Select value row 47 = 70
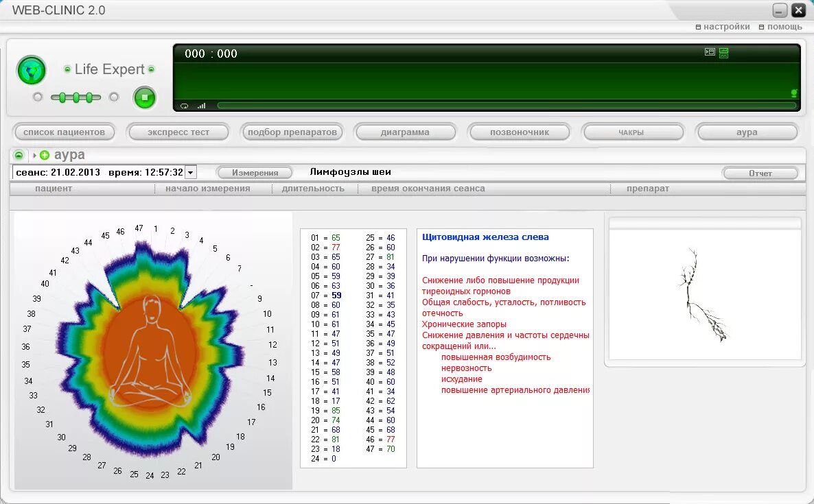 point(380,449)
